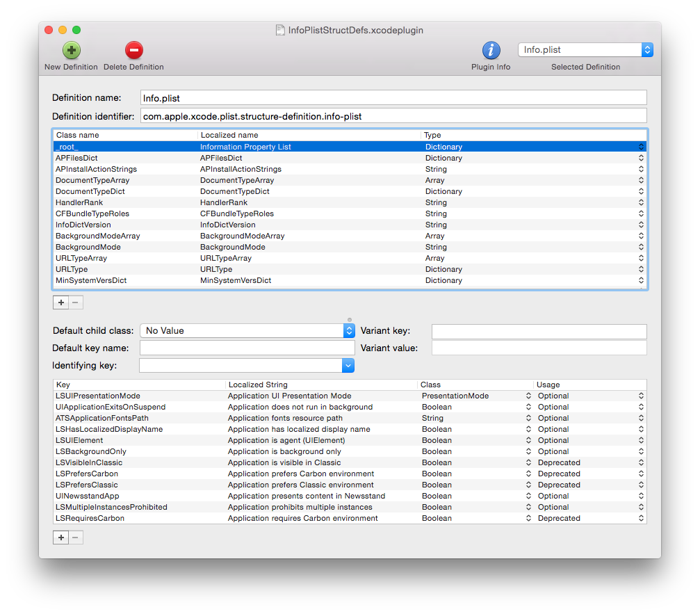Screen dimensions: 700x614
Task: Open the Type dropdown for URLTypeArray
Action: point(640,258)
